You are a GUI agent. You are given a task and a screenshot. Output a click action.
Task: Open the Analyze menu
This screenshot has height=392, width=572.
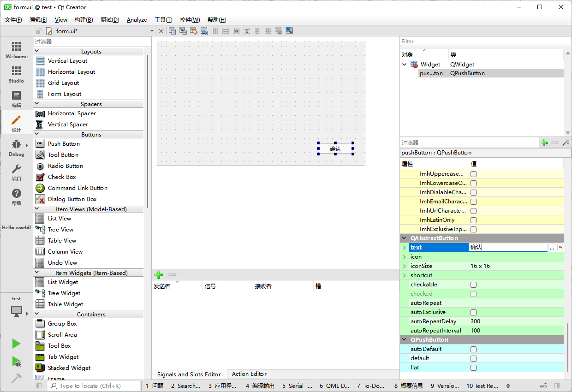click(x=137, y=20)
